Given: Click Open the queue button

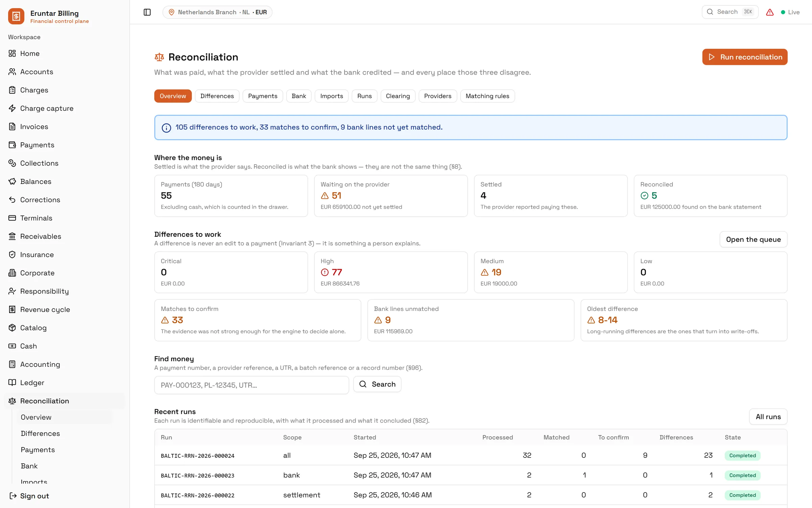Looking at the screenshot, I should coord(753,239).
